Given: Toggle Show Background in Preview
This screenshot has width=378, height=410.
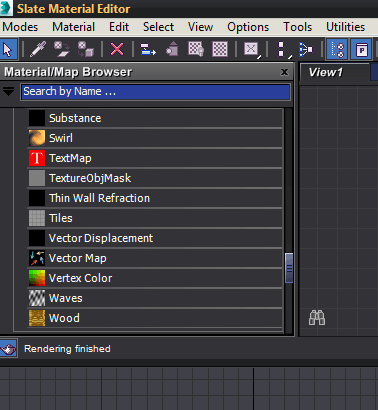Looking at the screenshot, I should tap(220, 49).
